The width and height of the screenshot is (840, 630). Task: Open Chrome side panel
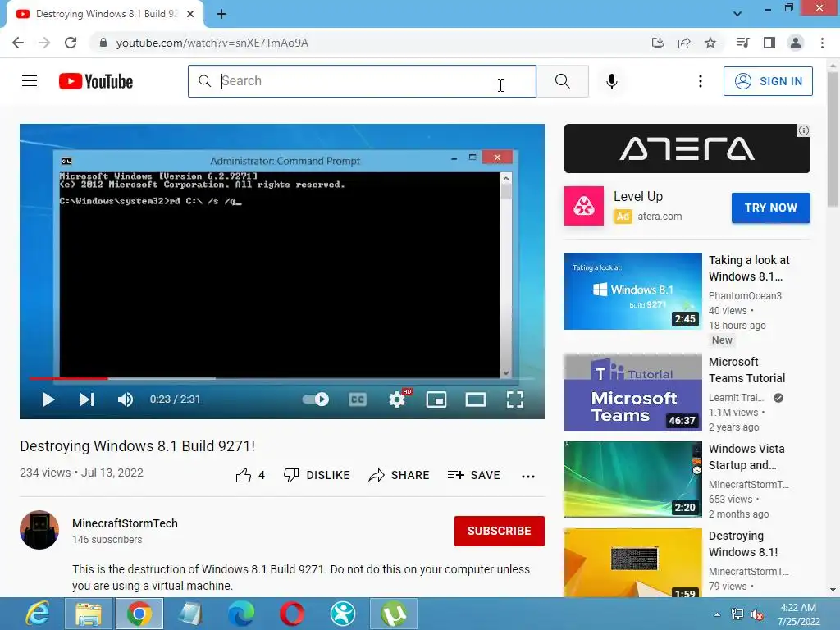769,43
